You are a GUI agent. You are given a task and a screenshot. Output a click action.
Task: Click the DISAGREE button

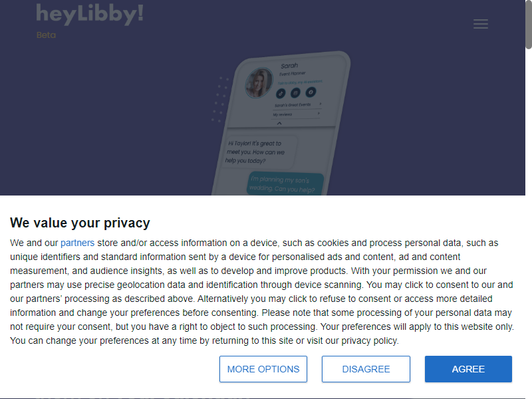[366, 369]
